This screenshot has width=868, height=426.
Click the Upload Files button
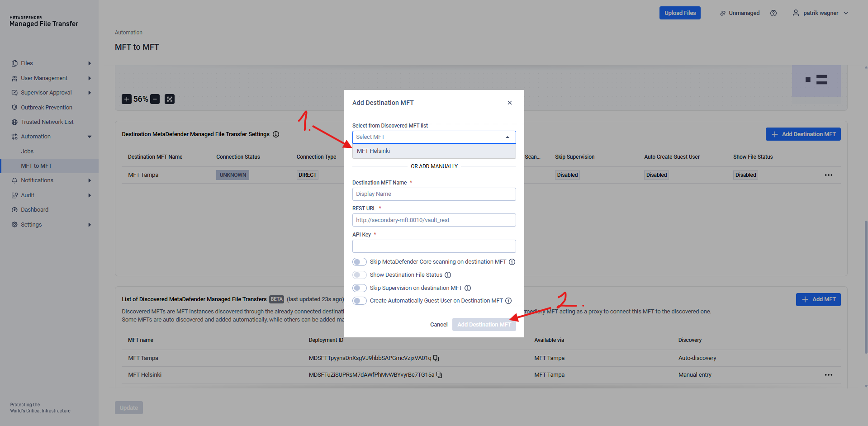click(x=679, y=13)
